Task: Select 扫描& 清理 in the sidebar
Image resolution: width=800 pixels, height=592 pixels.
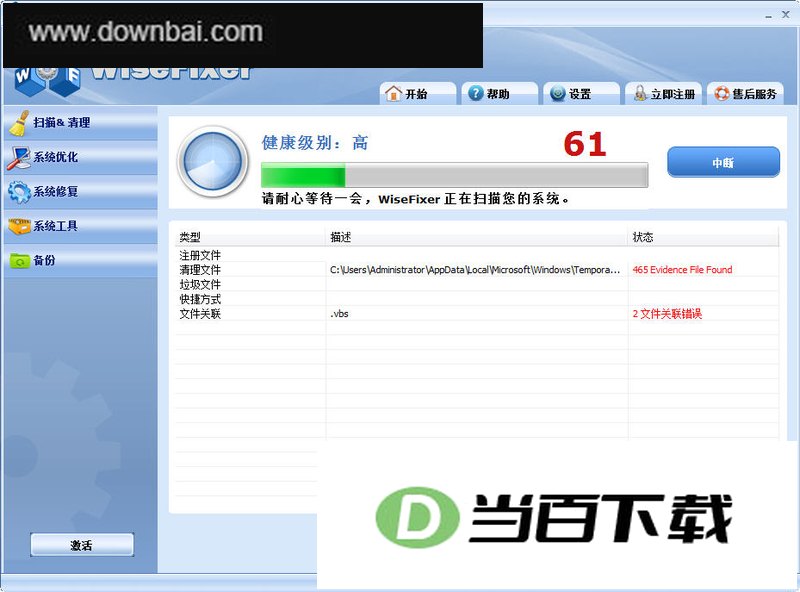Action: point(81,123)
